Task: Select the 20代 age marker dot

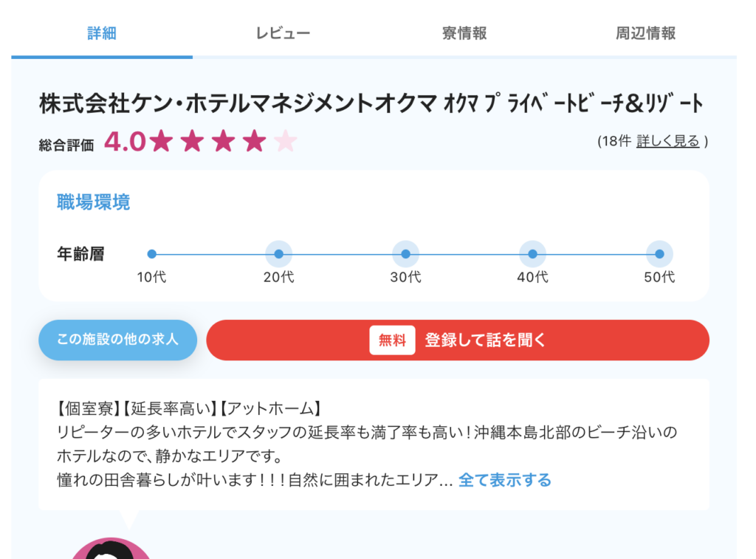Action: point(278,254)
